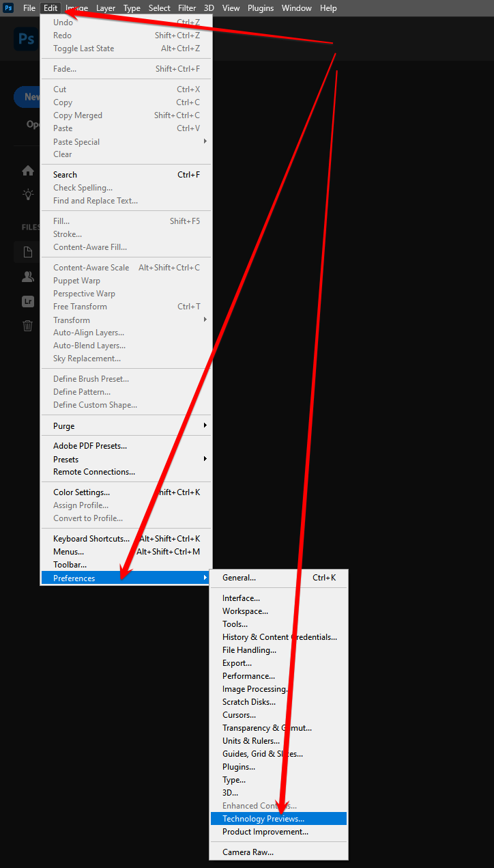Viewport: 494px width, 868px height.
Task: Open Units & Rulers... preferences
Action: pos(278,741)
